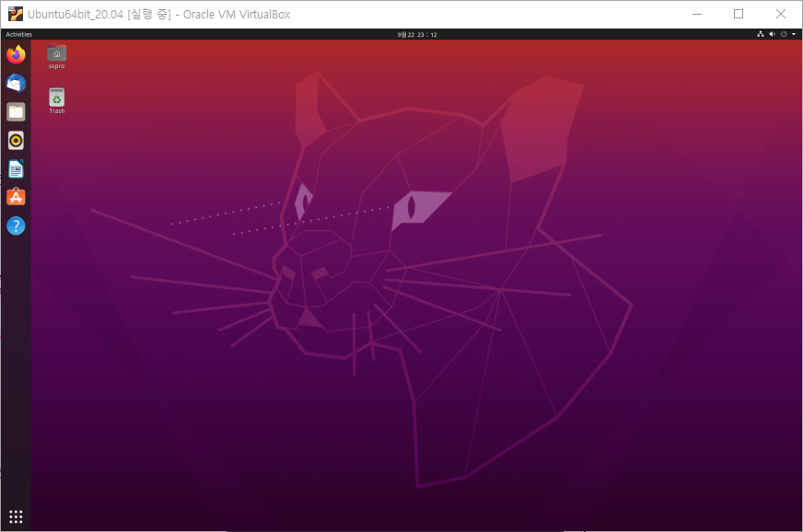Open the Activities overview
This screenshot has width=803, height=532.
pyautogui.click(x=19, y=34)
